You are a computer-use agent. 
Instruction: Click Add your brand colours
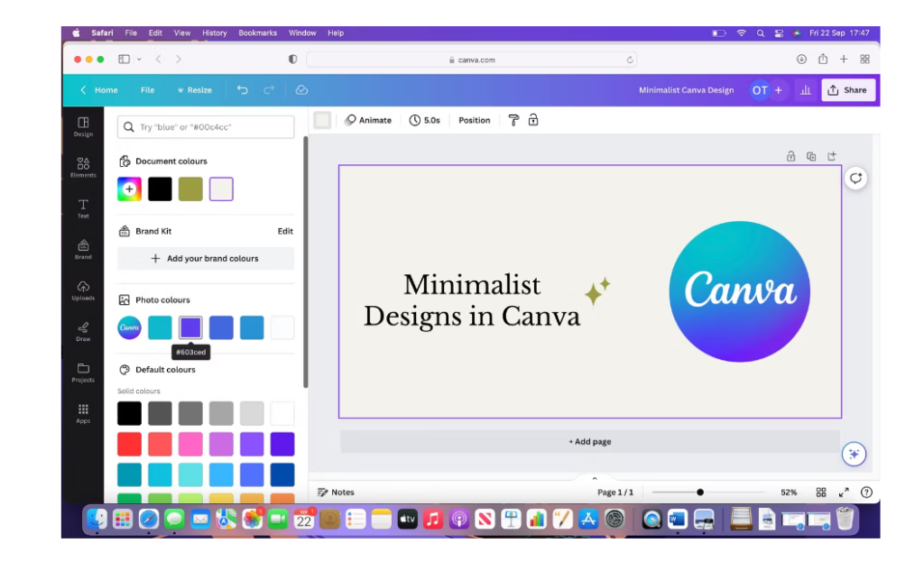206,258
